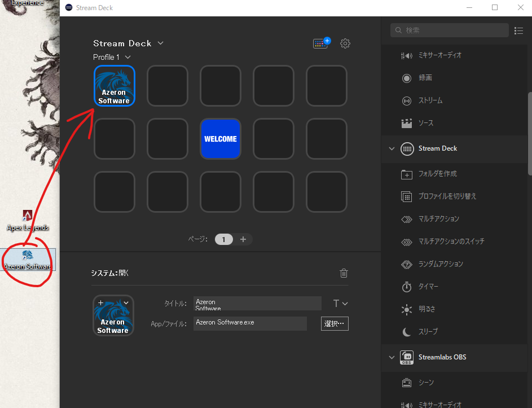
Task: Select page 1 indicator
Action: (223, 239)
